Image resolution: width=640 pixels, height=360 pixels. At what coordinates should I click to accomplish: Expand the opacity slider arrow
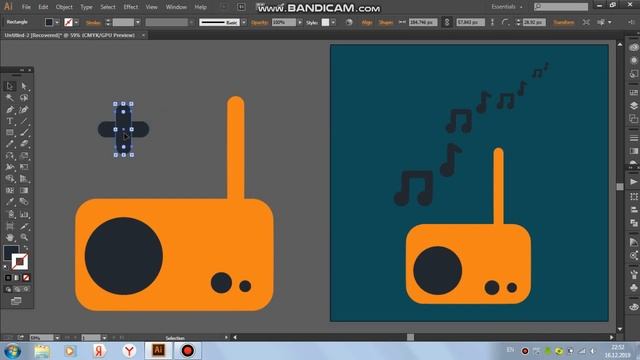(300, 22)
